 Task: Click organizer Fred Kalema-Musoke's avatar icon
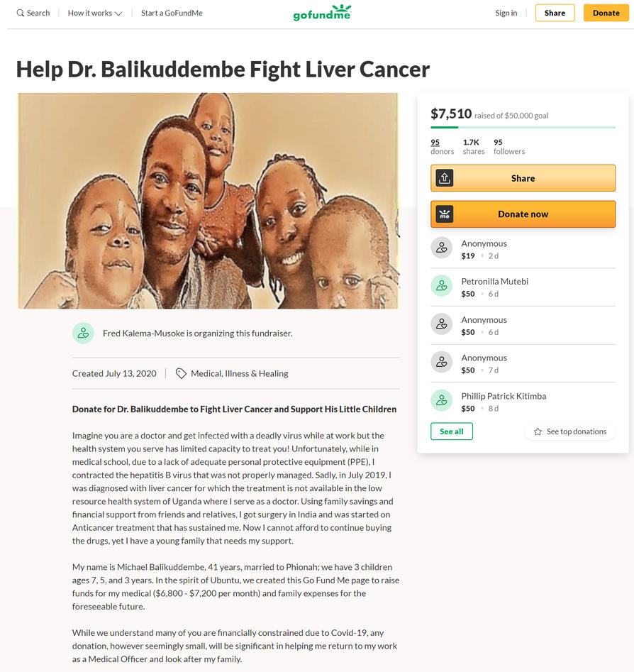click(x=83, y=333)
